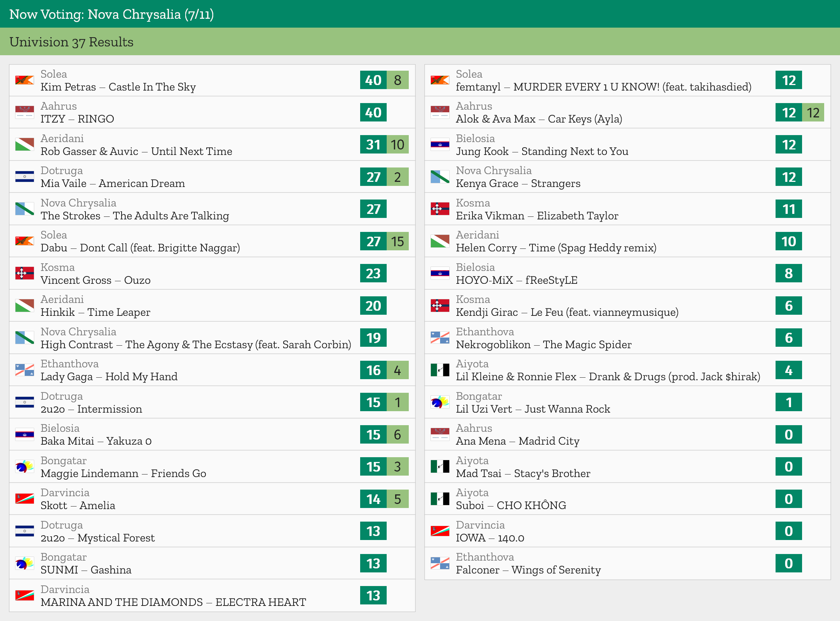The height and width of the screenshot is (621, 840).
Task: Click the Now Voting: Nova Chrysalia header
Action: pyautogui.click(x=111, y=14)
